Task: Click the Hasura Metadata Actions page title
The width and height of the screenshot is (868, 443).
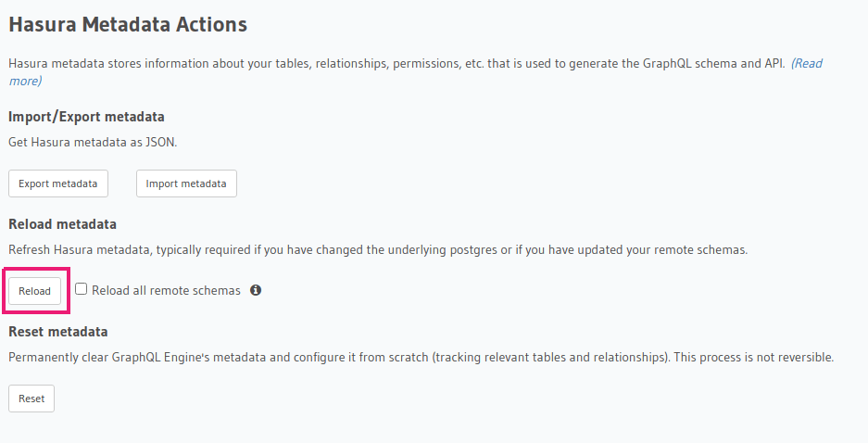Action: pos(128,25)
